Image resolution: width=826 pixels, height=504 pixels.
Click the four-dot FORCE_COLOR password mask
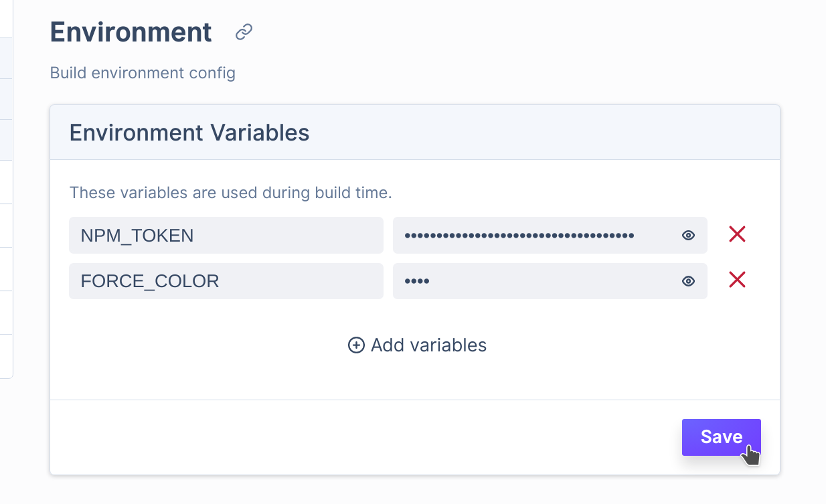tap(417, 281)
